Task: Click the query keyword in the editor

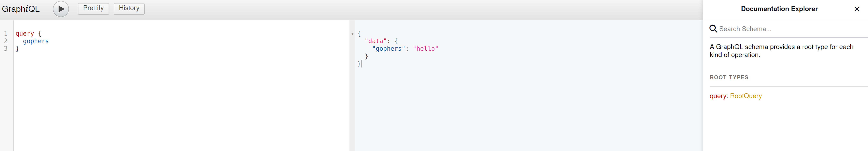Action: (x=25, y=34)
